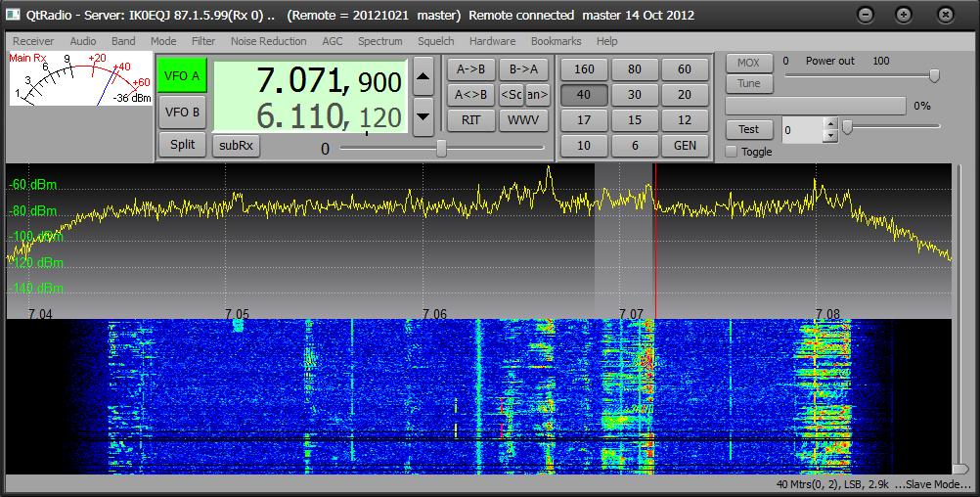Click the waterfall vertical scrollbar handle
Image resolution: width=980 pixels, height=497 pixels.
960,469
